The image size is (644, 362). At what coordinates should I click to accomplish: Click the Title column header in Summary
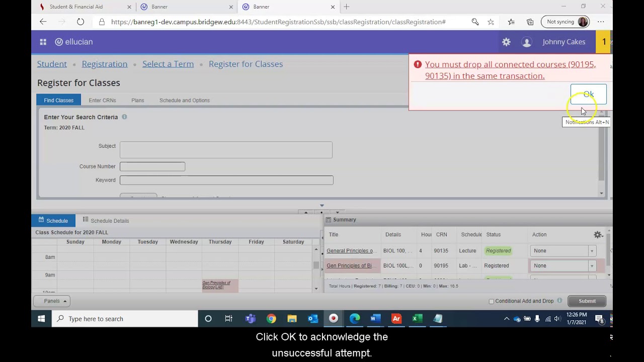pos(334,234)
